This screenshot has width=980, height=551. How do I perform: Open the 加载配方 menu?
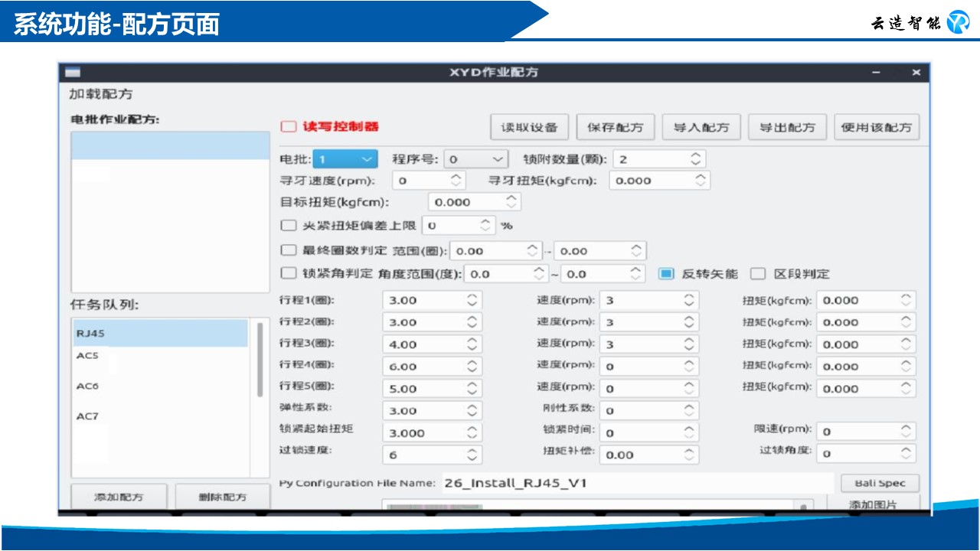coord(101,94)
